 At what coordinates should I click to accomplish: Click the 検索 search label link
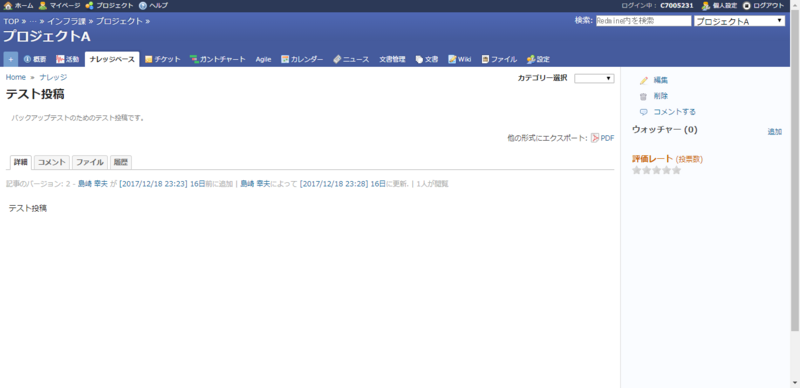coord(583,20)
